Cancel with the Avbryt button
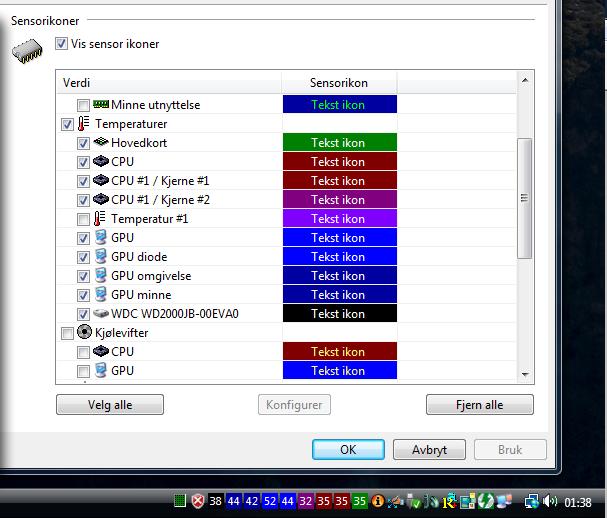 coord(429,449)
